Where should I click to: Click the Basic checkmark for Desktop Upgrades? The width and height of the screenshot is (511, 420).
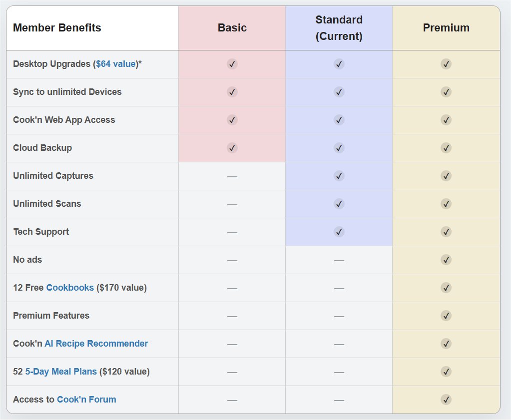pyautogui.click(x=232, y=64)
